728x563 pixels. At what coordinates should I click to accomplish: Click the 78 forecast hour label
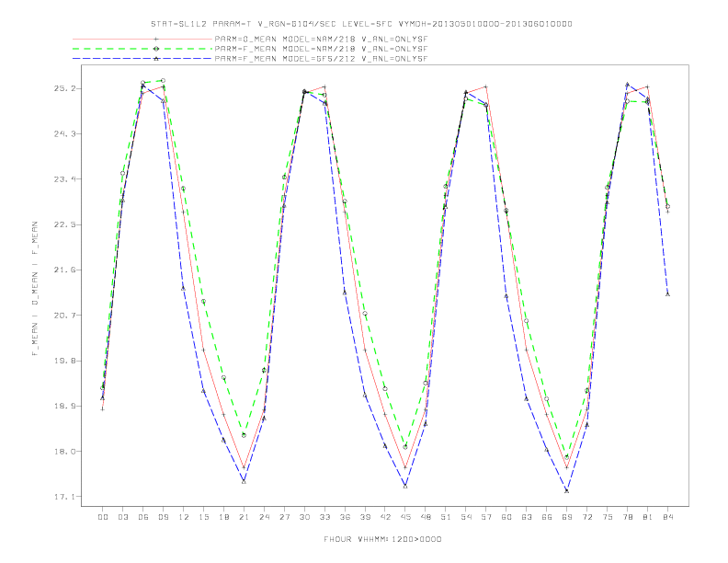[x=627, y=517]
